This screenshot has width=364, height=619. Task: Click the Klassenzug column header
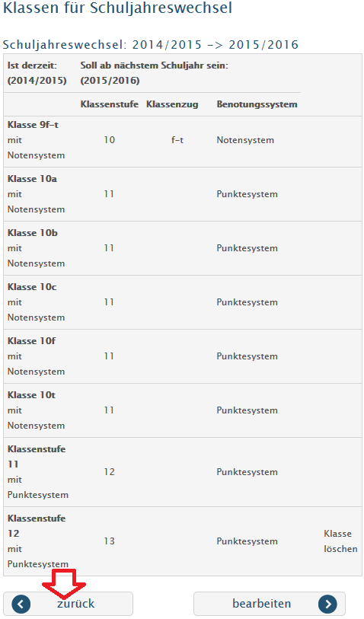pos(172,104)
